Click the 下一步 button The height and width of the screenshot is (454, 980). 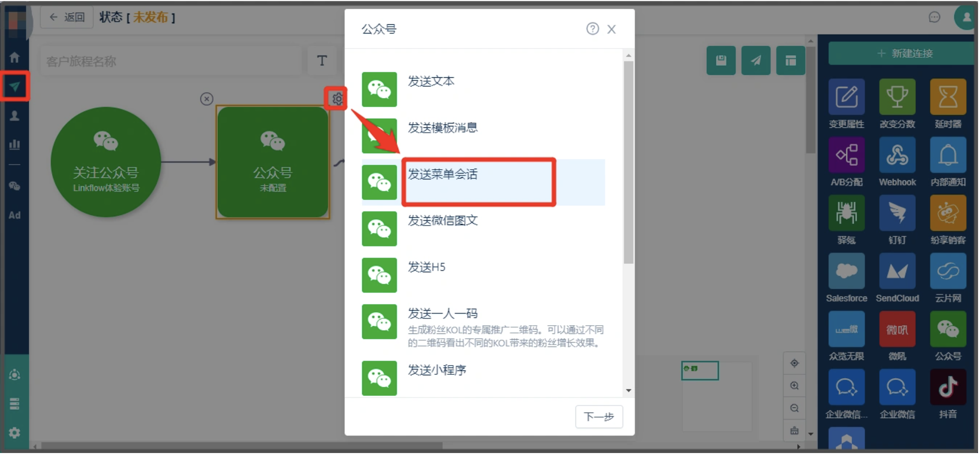599,417
